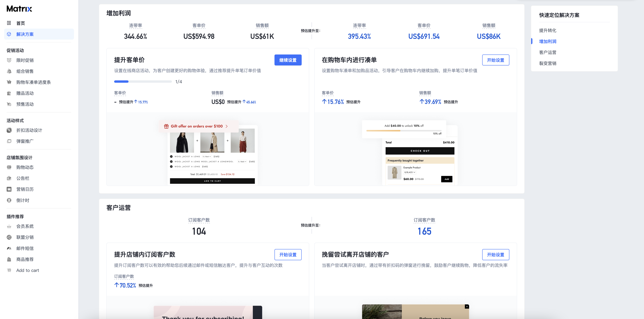Screen dimensions: 644x319
Task: Click the Matrix logo
Action: point(19,9)
